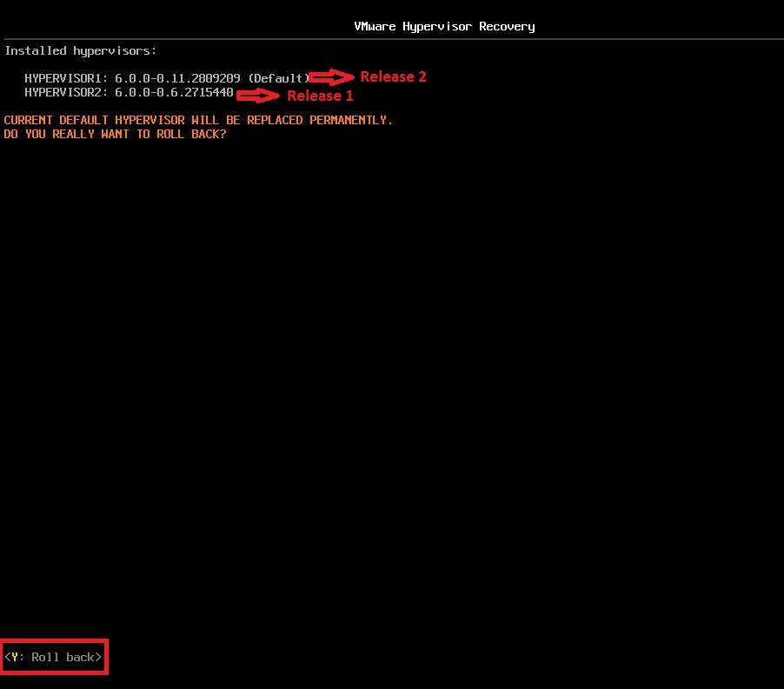The width and height of the screenshot is (784, 689).
Task: Select the red arrow pointing to Release 2
Action: (x=330, y=77)
